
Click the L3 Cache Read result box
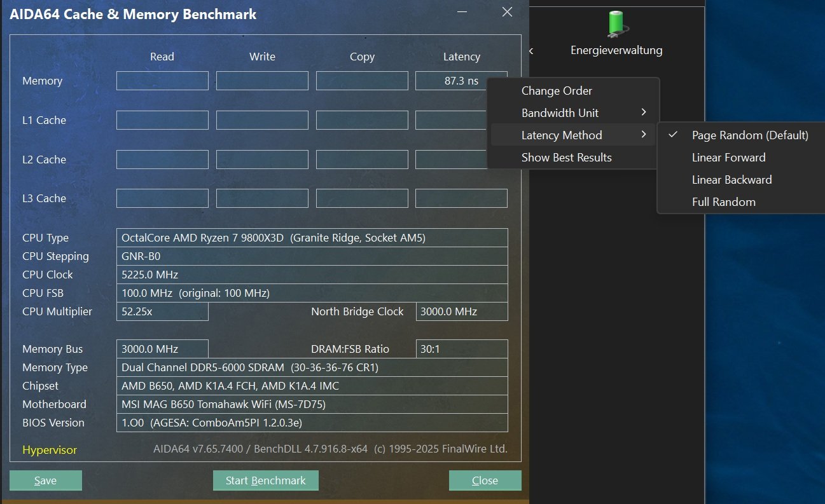coord(162,198)
